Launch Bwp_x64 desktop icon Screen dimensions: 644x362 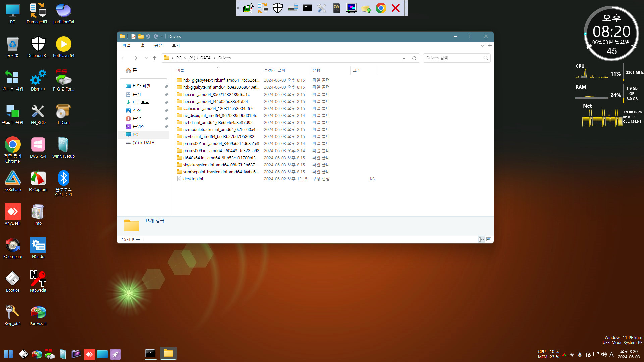13,315
